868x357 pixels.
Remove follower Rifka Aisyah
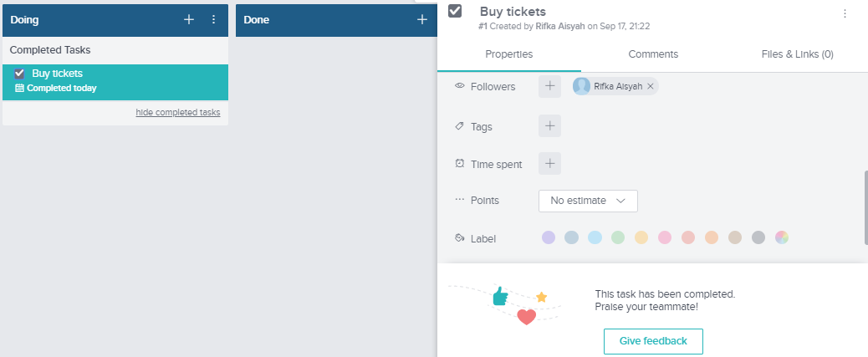pos(651,86)
